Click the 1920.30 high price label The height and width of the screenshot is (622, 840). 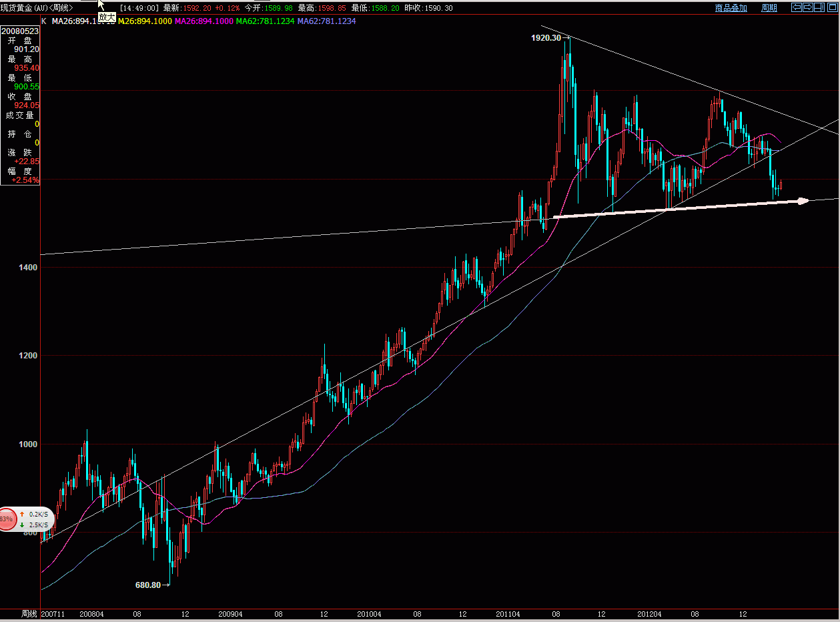pyautogui.click(x=546, y=39)
